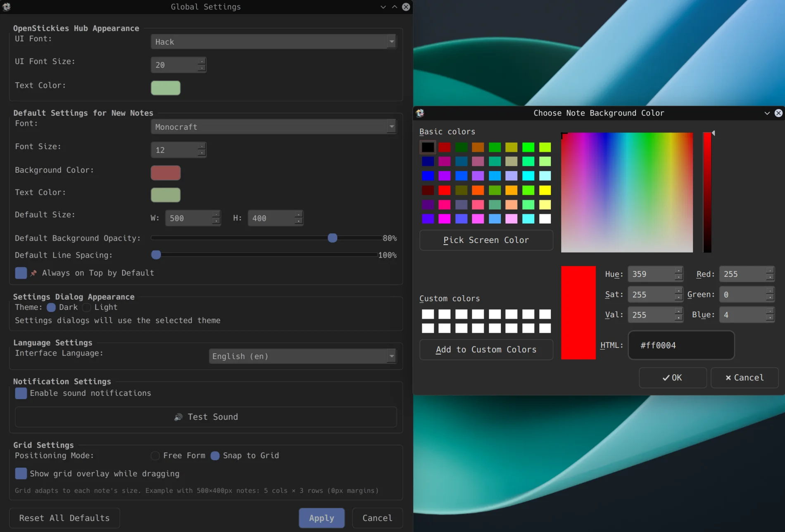Toggle Always on Top by Default checkbox
Image resolution: width=785 pixels, height=532 pixels.
(x=21, y=273)
